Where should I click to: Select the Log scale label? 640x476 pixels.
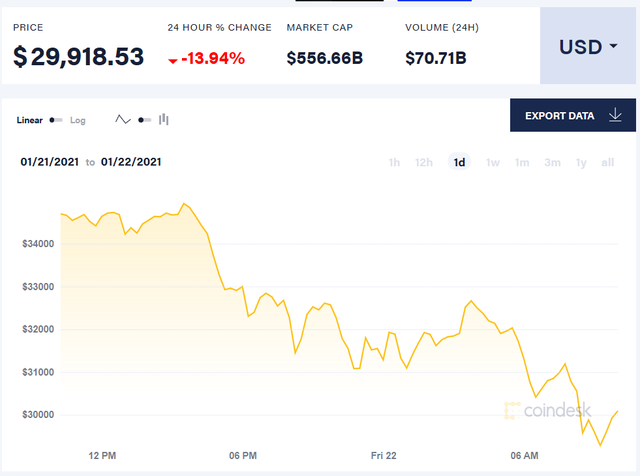click(x=78, y=120)
